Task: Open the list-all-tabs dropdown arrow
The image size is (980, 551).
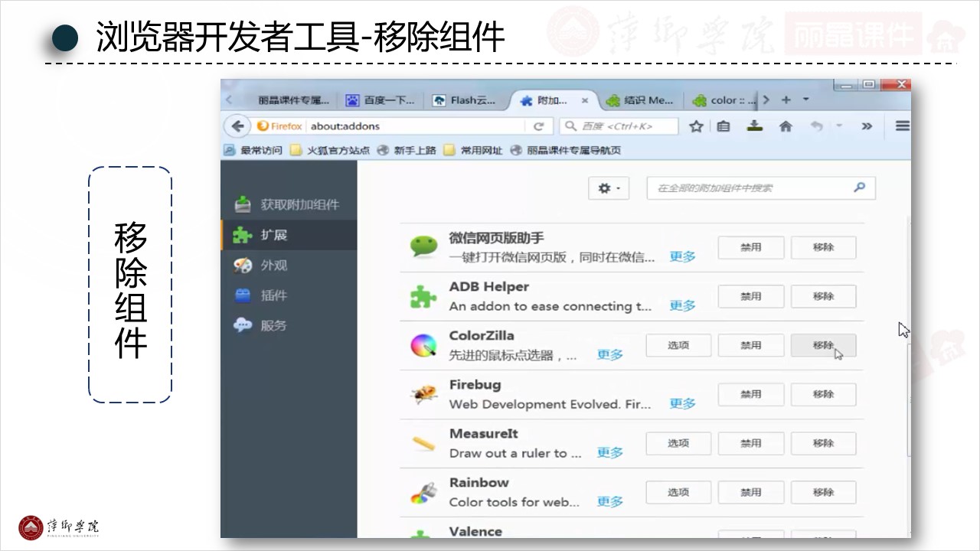Action: coord(805,100)
